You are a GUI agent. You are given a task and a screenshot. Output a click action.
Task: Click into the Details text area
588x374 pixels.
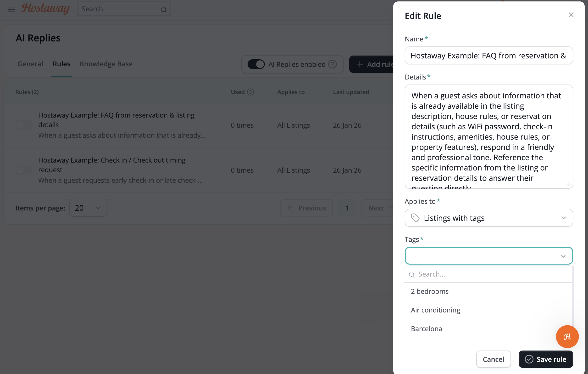pyautogui.click(x=489, y=136)
